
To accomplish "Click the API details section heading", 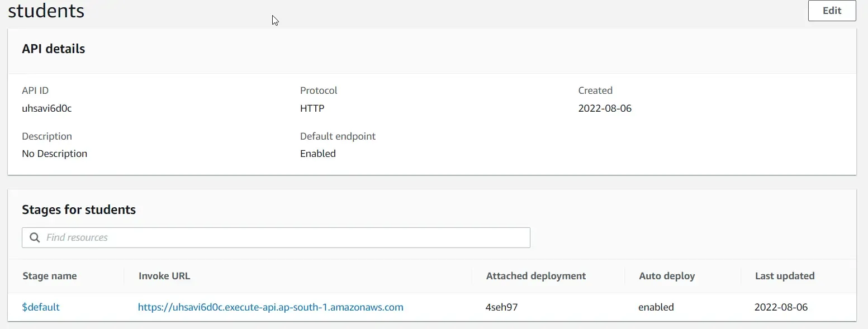I will point(53,49).
